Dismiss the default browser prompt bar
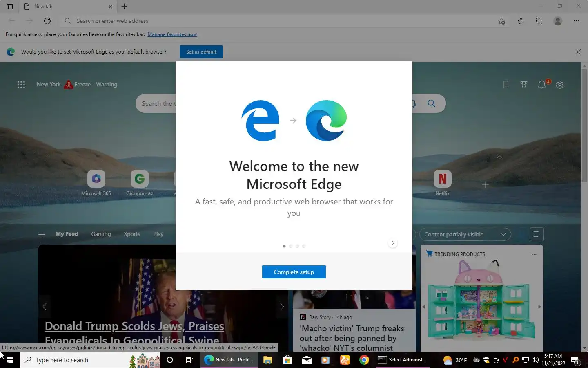Screen dimensions: 588x368 (x=578, y=52)
